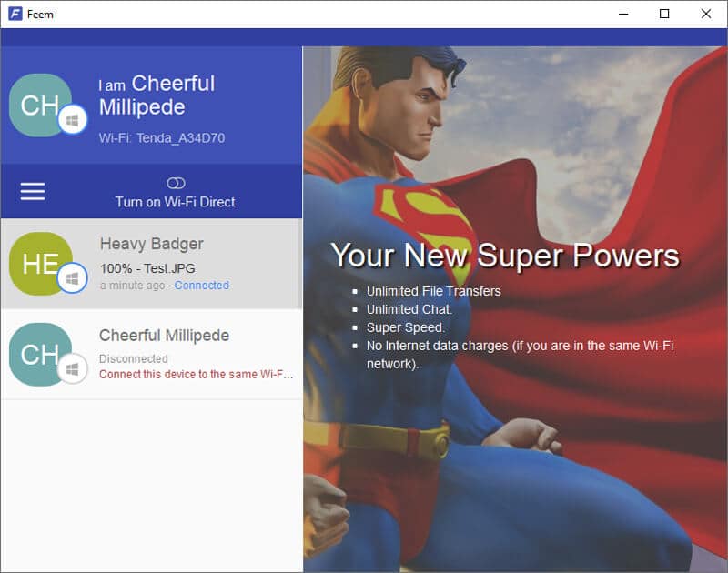This screenshot has width=728, height=573.
Task: Click the 'Unlimited Chat' bullet
Action: pos(409,309)
